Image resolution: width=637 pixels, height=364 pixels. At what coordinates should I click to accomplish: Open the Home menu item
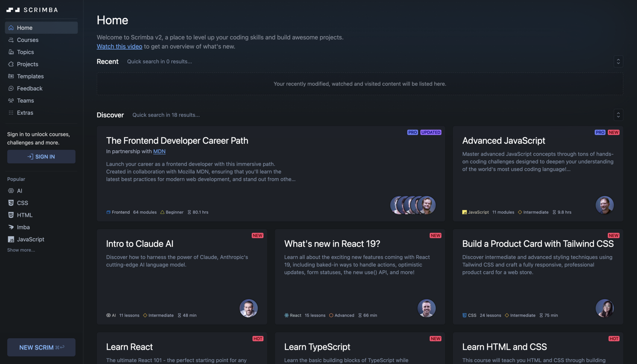point(41,28)
